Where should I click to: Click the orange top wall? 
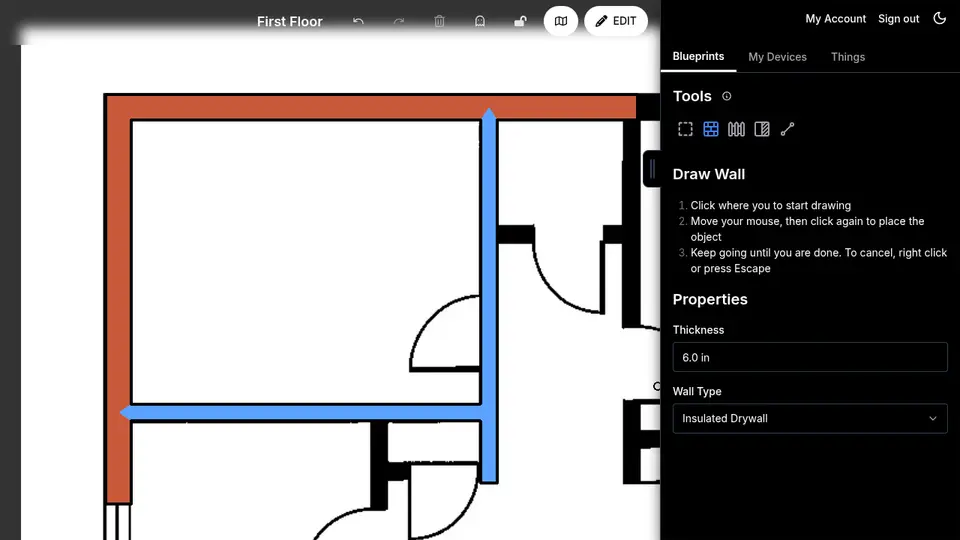371,107
